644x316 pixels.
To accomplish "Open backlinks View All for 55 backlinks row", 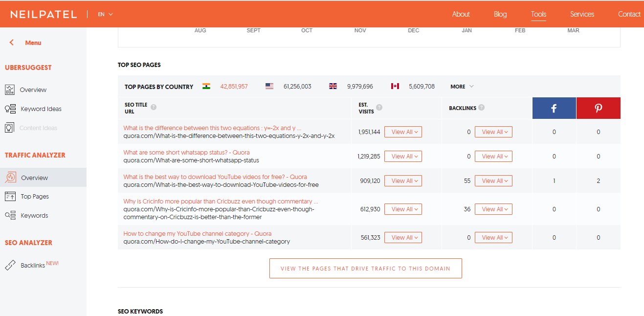I will pyautogui.click(x=493, y=181).
